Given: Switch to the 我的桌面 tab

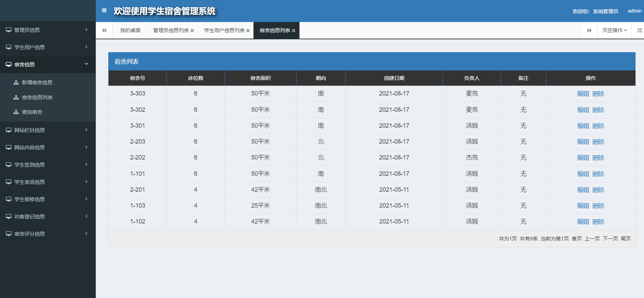Looking at the screenshot, I should (x=130, y=30).
